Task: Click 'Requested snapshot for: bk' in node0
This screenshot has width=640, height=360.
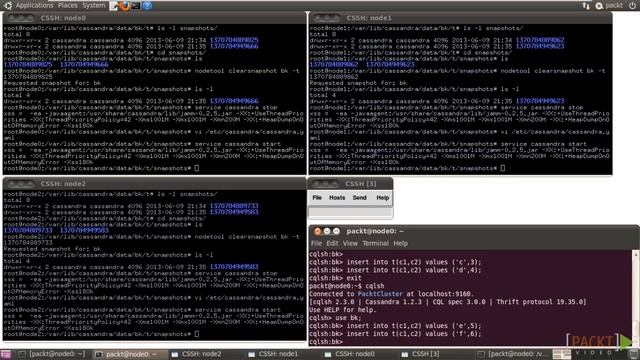Action: tap(52, 83)
